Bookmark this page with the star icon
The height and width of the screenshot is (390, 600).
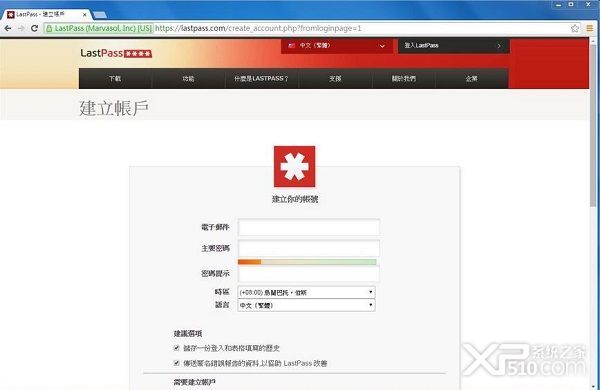pyautogui.click(x=575, y=28)
